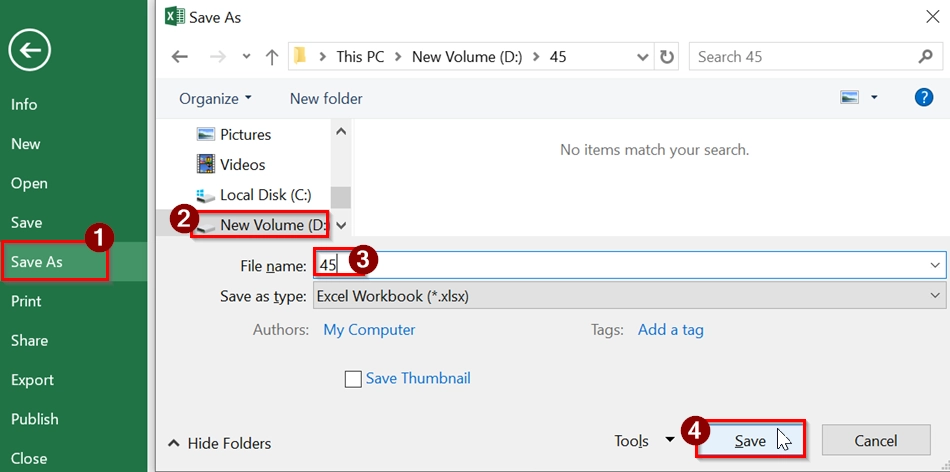Viewport: 950px width, 472px height.
Task: Click New folder button
Action: (x=326, y=98)
